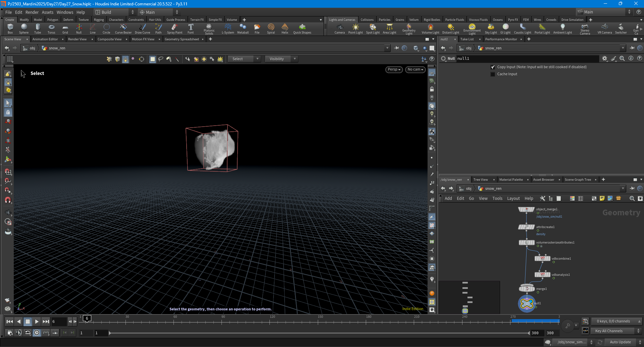The width and height of the screenshot is (644, 347).
Task: Expand the viewport path history dropdown
Action: click(x=387, y=48)
